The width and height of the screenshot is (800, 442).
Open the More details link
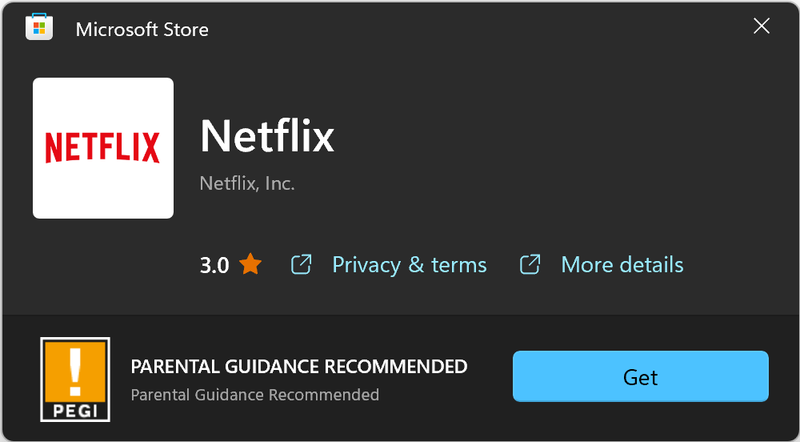click(x=622, y=265)
